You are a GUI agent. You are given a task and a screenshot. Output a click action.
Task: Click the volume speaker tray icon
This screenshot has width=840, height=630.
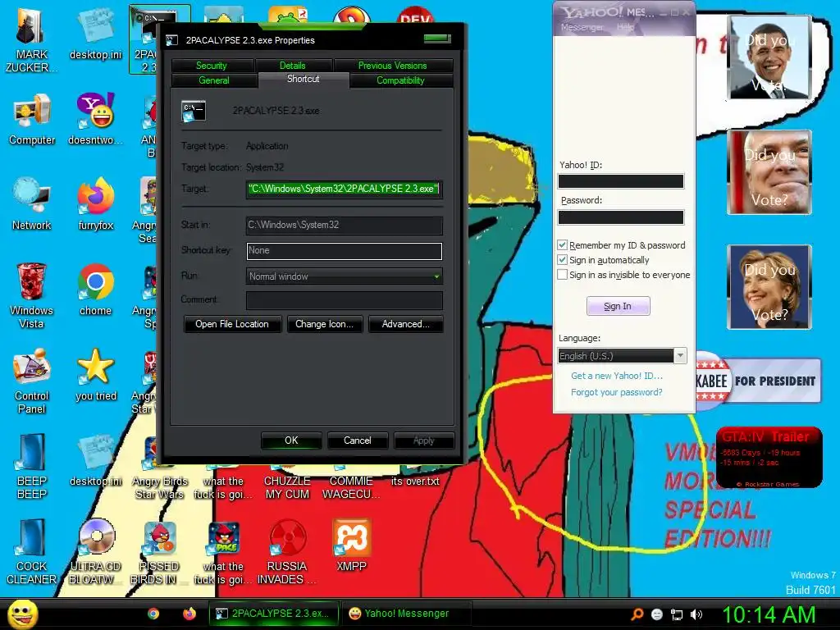pyautogui.click(x=696, y=614)
